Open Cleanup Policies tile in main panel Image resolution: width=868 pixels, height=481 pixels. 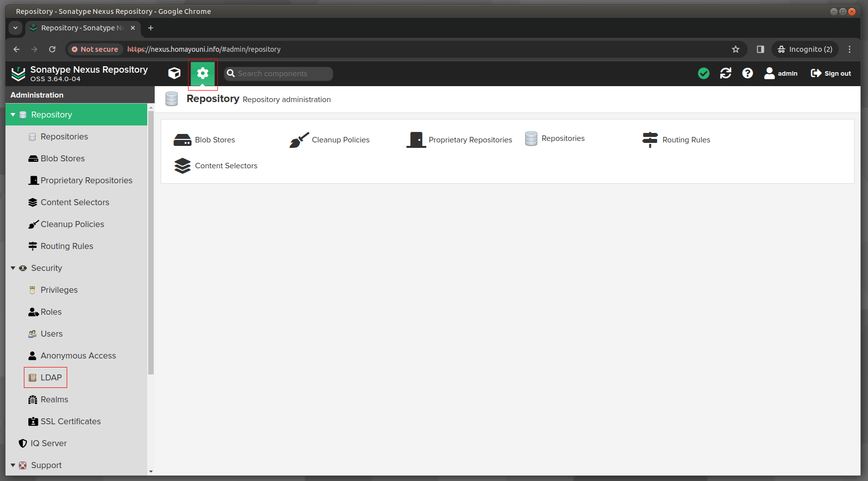coord(330,140)
